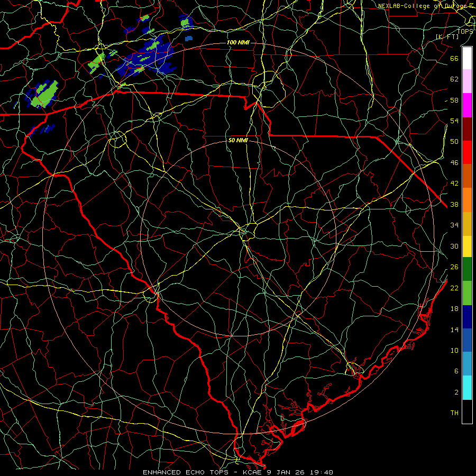Click legend value 54
The image size is (476, 476).
pyautogui.click(x=454, y=121)
